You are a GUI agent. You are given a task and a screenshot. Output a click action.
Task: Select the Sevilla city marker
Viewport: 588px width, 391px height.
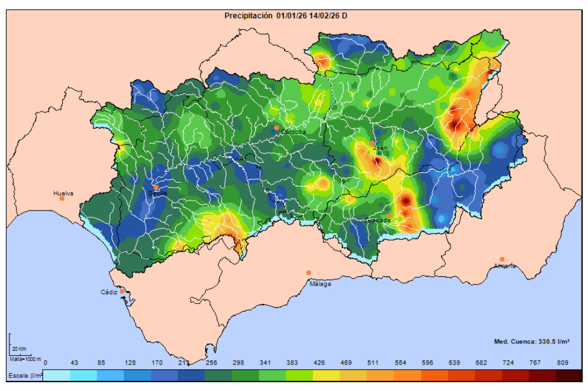(156, 188)
